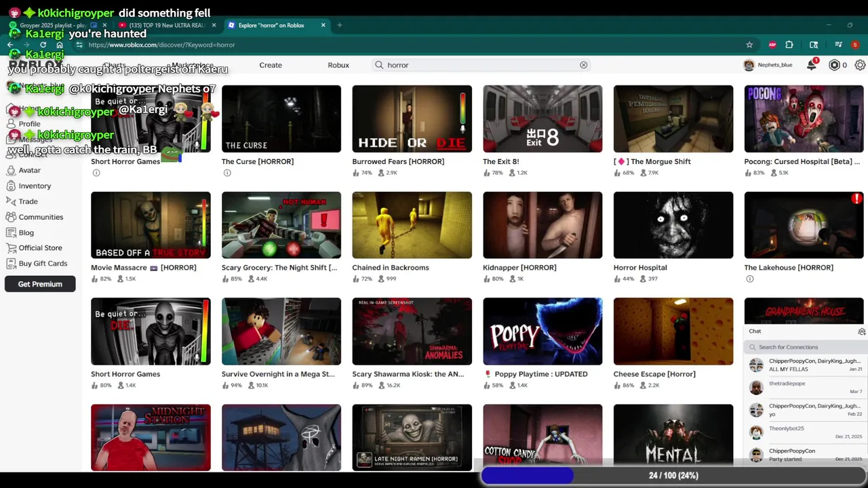Open The Exit 8! title link
This screenshot has width=868, height=488.
click(500, 161)
